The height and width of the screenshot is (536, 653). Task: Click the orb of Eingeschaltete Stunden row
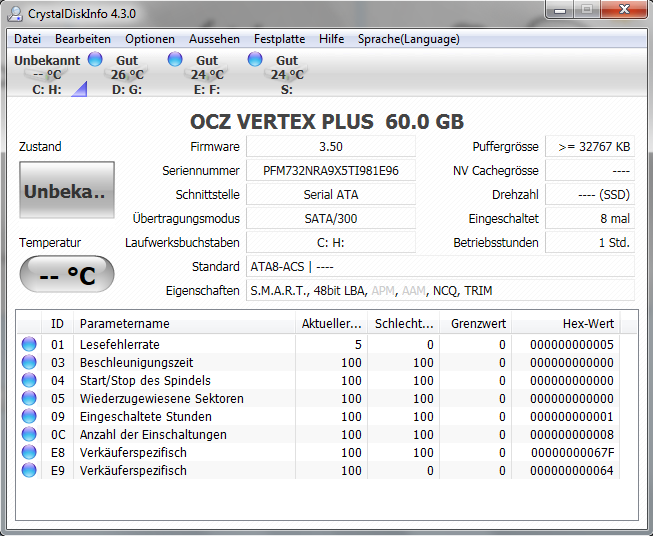coord(29,416)
